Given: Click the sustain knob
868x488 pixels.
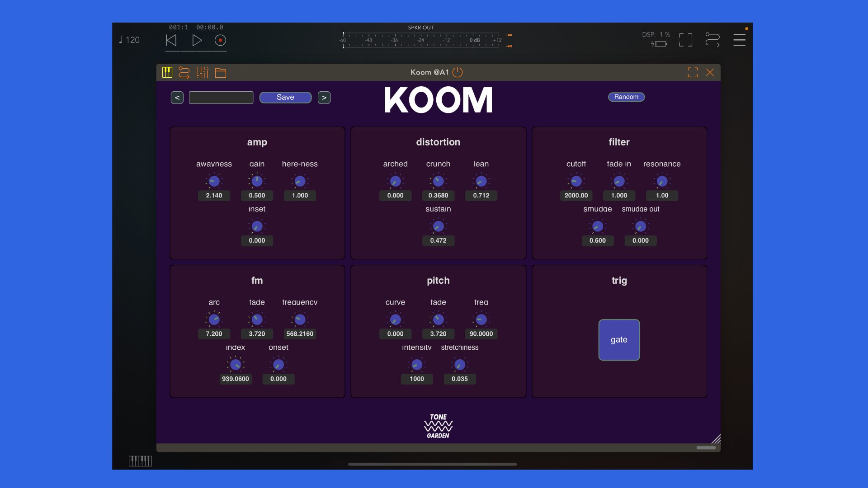Looking at the screenshot, I should (x=438, y=226).
